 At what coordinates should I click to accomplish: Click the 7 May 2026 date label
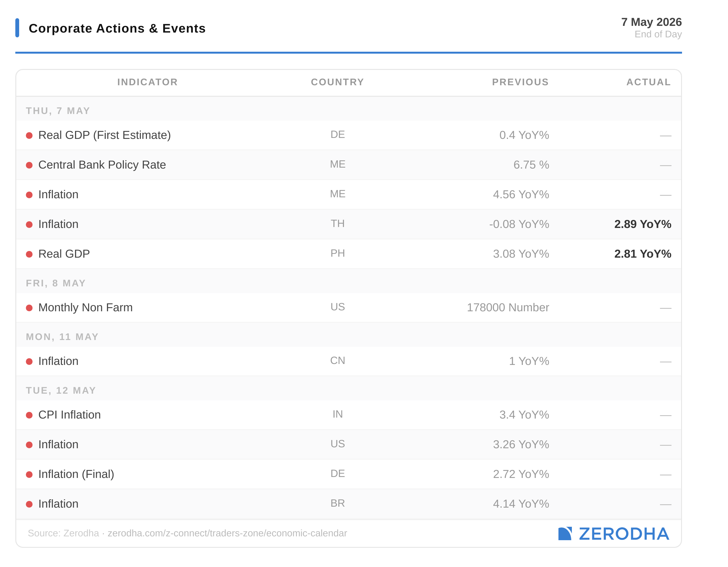coord(651,22)
